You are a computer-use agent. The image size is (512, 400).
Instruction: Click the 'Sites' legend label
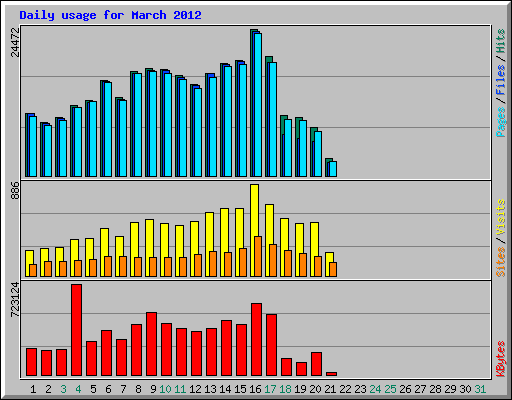point(500,262)
